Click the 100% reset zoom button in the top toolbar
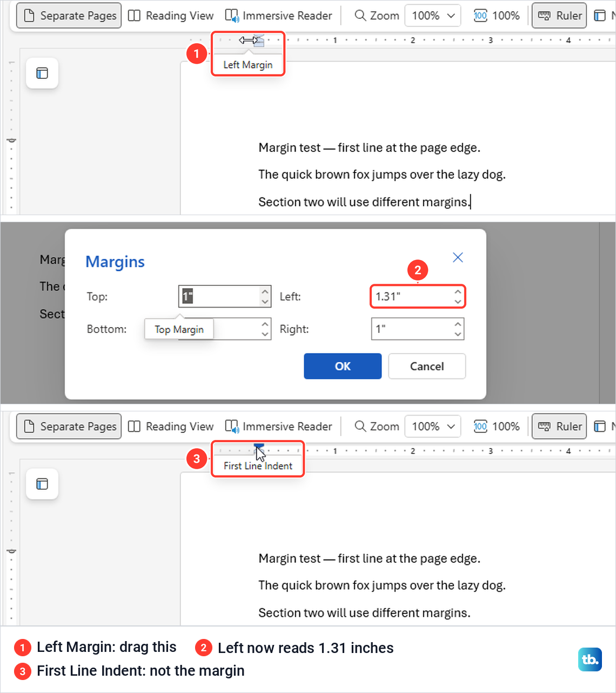The height and width of the screenshot is (693, 616). (497, 16)
